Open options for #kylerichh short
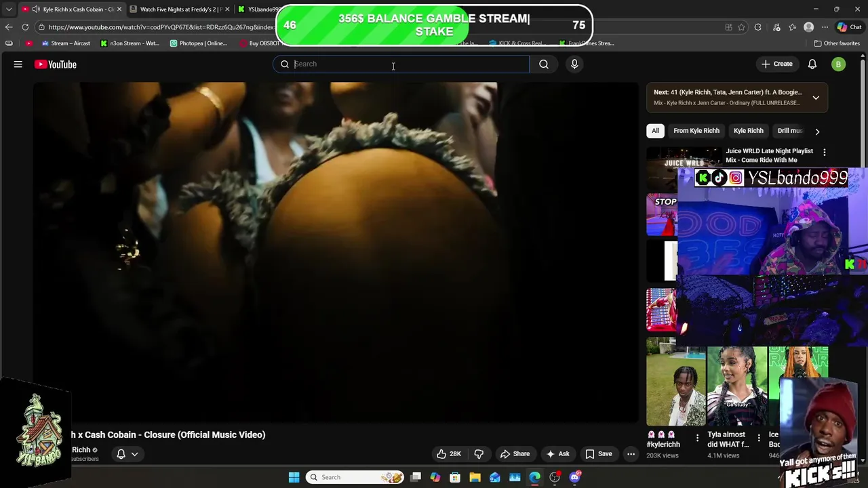 697,439
